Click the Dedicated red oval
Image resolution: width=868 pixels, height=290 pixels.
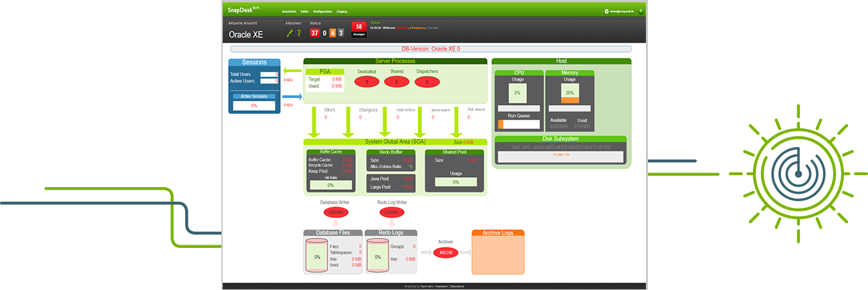[366, 82]
